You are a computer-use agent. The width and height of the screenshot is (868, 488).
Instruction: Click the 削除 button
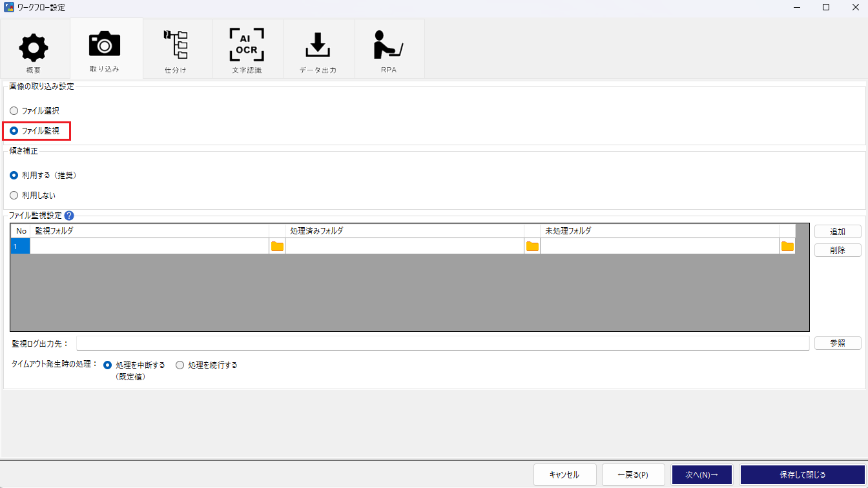click(x=838, y=250)
